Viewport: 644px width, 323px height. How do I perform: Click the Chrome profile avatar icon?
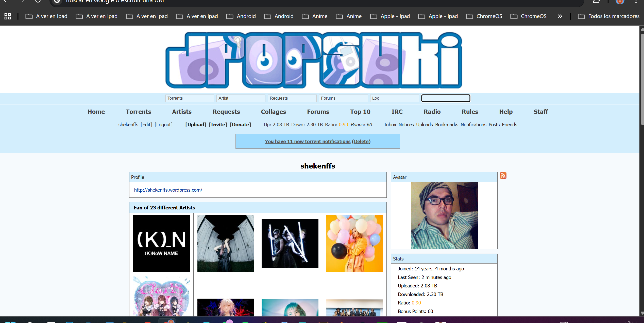[x=620, y=2]
